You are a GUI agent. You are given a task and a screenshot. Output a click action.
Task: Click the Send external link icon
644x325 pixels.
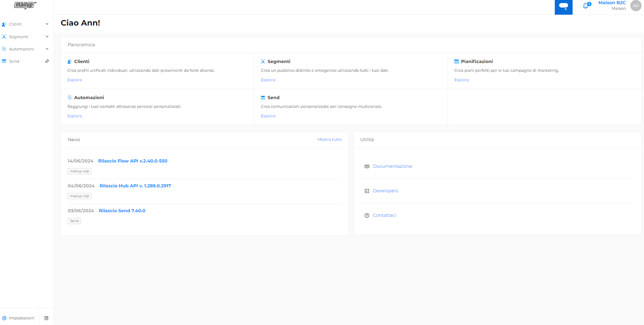(47, 61)
